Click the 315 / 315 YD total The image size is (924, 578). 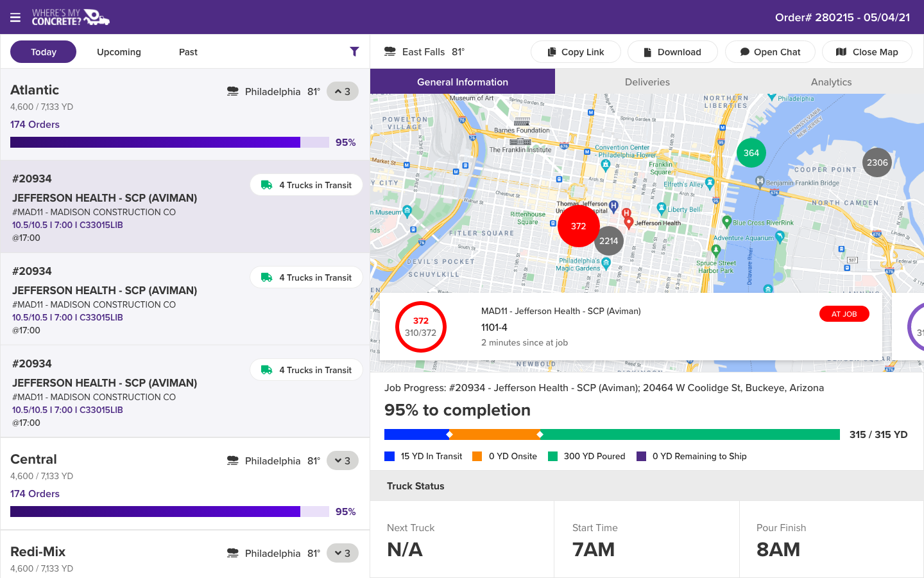(x=878, y=435)
